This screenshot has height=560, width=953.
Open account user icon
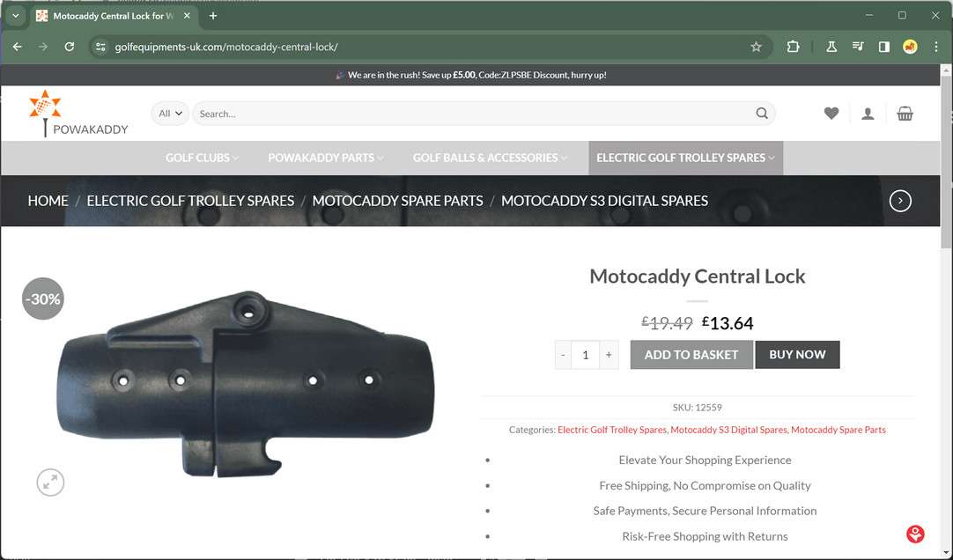tap(868, 114)
